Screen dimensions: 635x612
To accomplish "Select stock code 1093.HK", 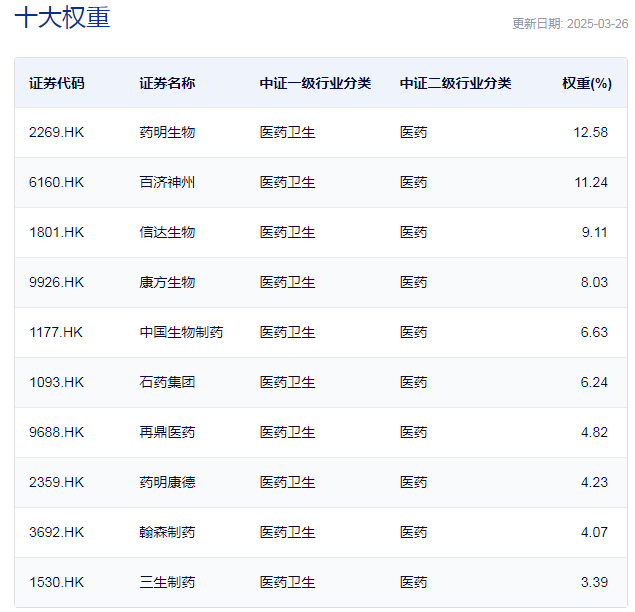I will [56, 382].
